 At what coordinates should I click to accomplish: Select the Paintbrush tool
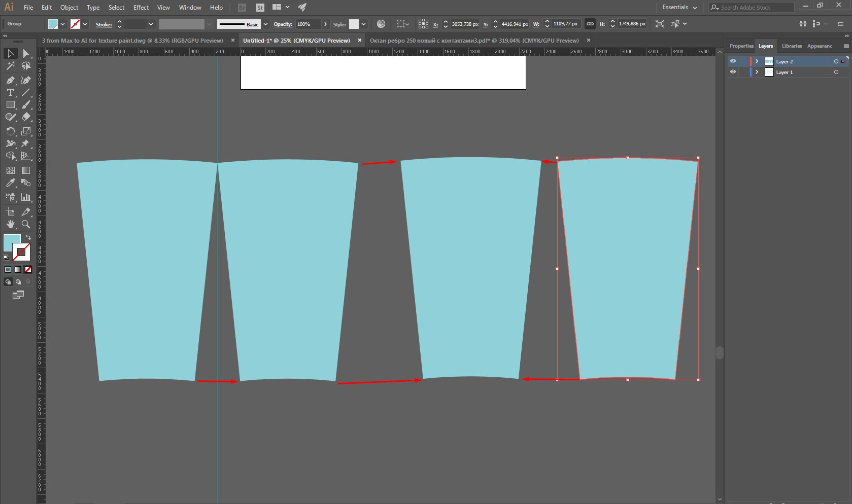pyautogui.click(x=26, y=104)
